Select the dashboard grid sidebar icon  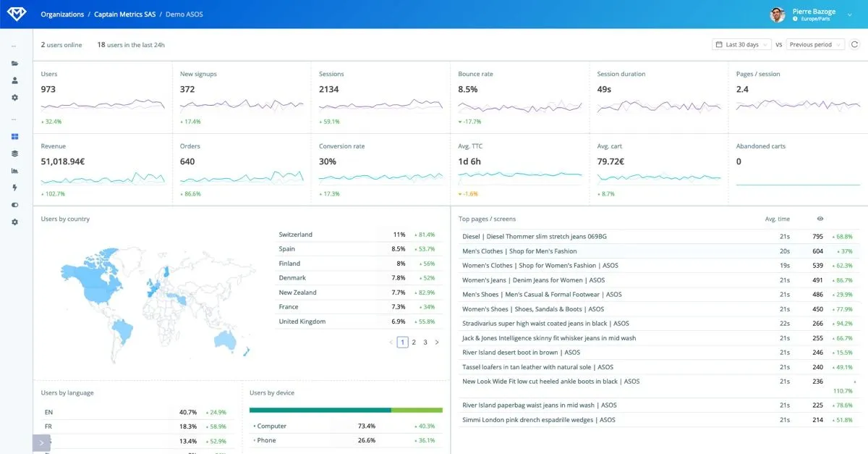click(x=14, y=136)
